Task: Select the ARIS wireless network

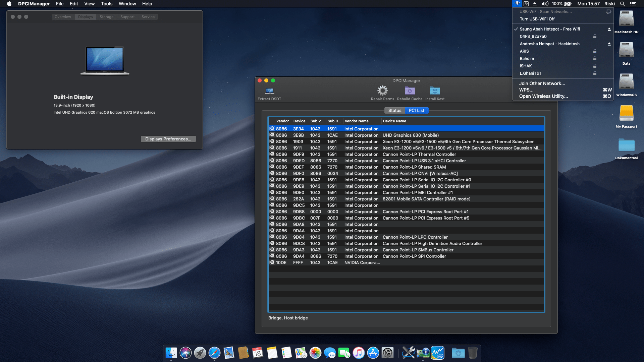Action: pyautogui.click(x=524, y=51)
